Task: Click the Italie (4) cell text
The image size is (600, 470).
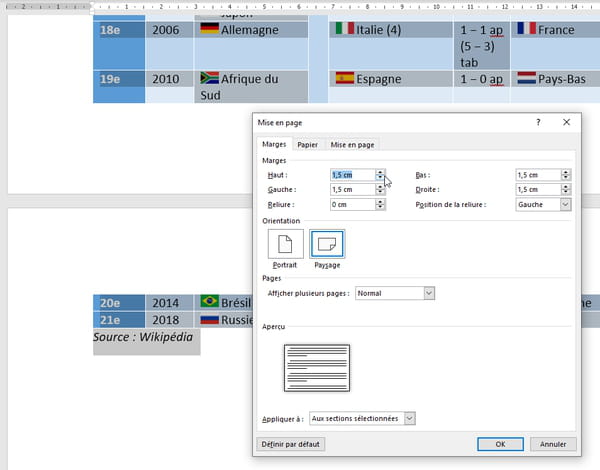Action: (x=378, y=30)
